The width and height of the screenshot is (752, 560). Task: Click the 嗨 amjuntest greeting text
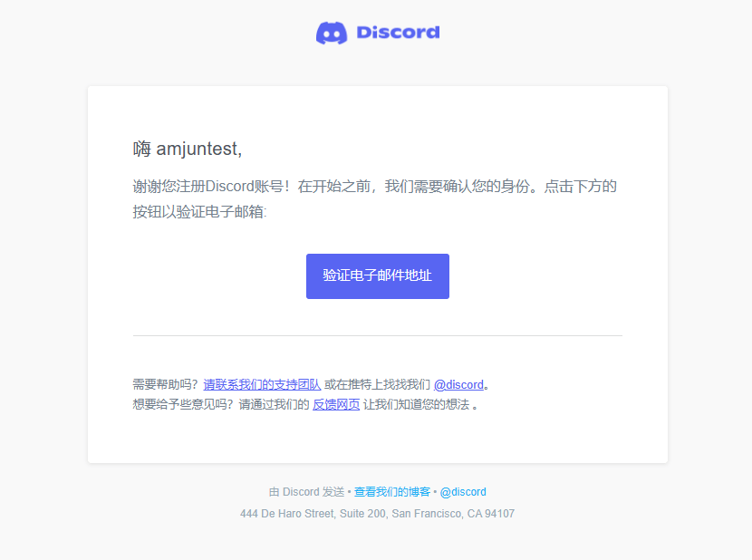(188, 149)
